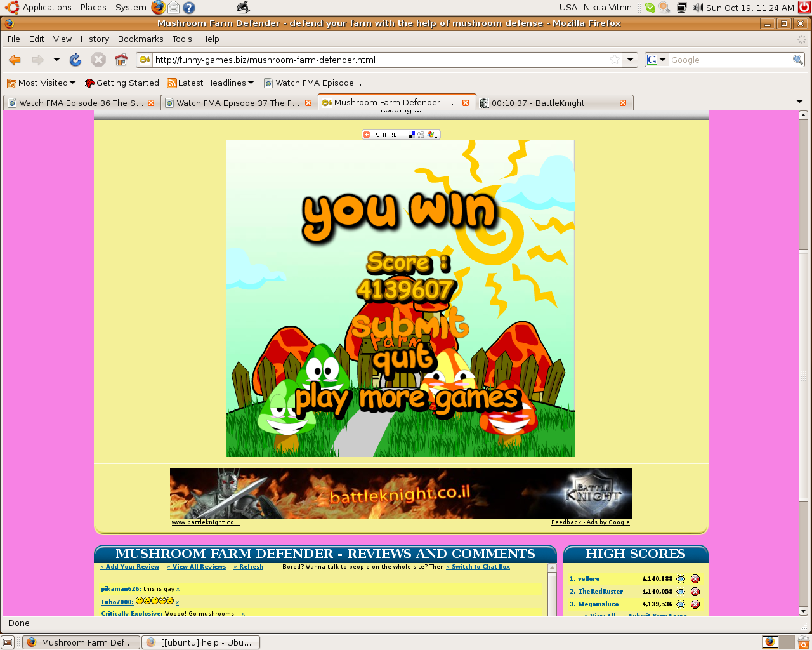Open the mail client icon in the top panel
The height and width of the screenshot is (650, 812).
point(173,8)
